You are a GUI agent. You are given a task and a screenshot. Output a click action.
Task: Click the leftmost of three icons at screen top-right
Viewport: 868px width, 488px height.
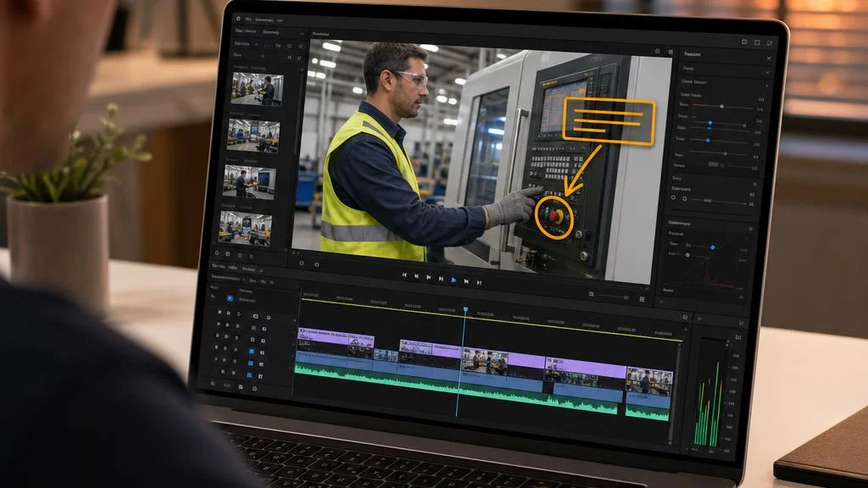(x=744, y=42)
